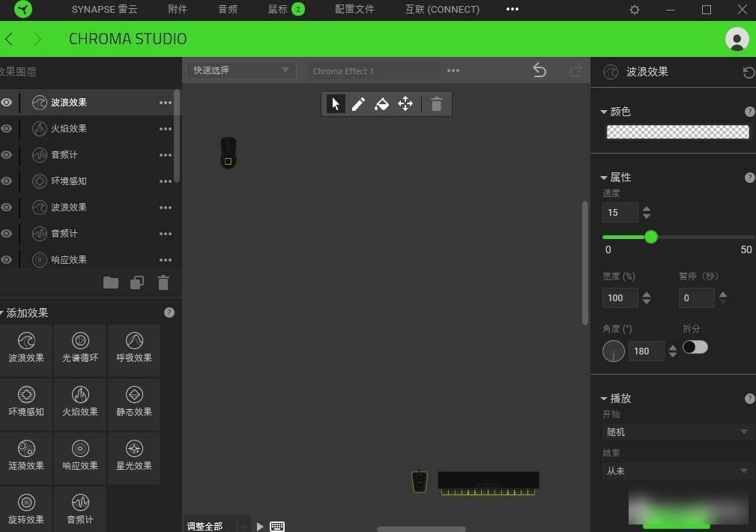Hide the 响应效果 layer
The height and width of the screenshot is (532, 756).
click(6, 259)
